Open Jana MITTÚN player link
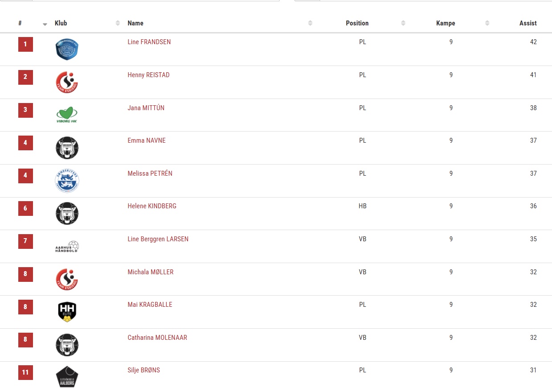Screen dimensions: 552x392 [146, 108]
